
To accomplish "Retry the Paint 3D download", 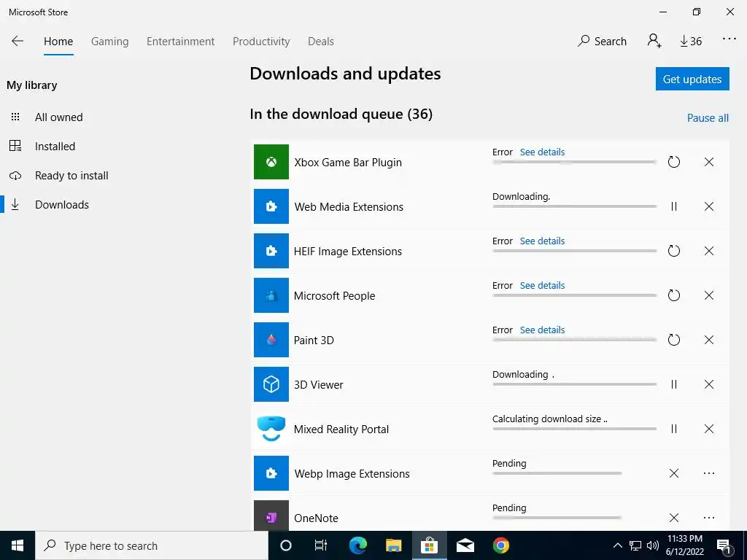I will pos(673,340).
